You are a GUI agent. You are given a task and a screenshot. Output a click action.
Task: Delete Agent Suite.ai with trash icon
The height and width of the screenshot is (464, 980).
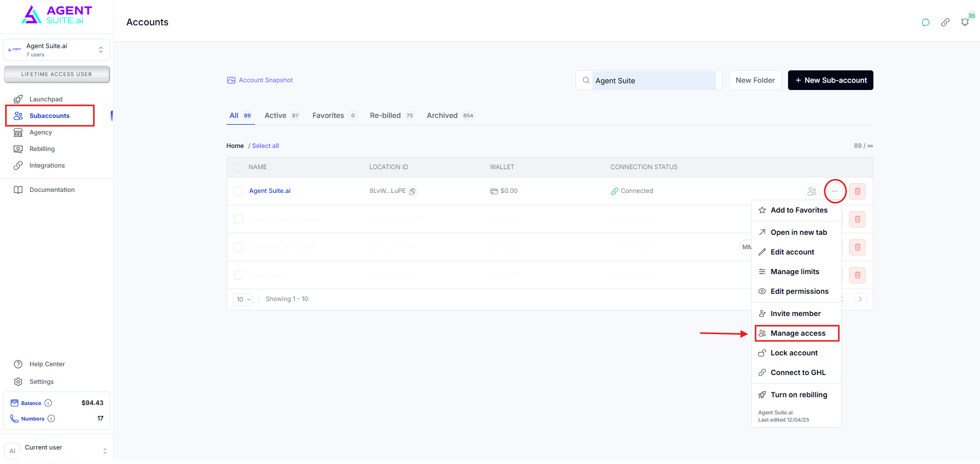(857, 191)
